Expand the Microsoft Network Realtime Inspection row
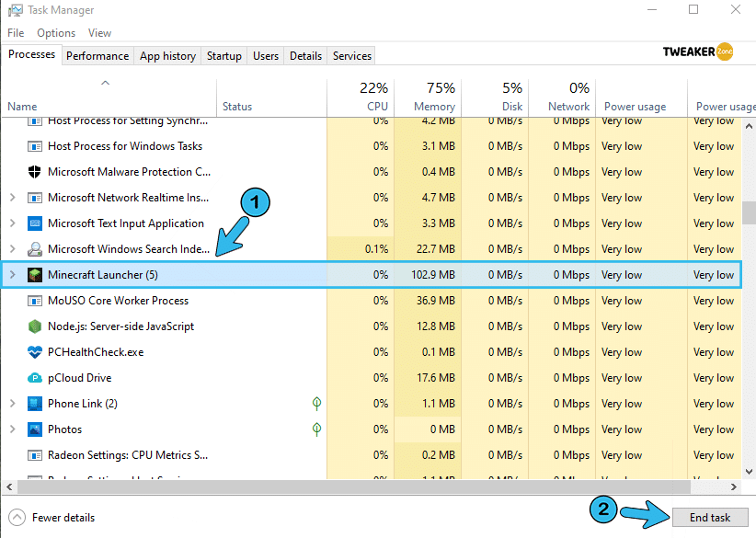The image size is (756, 538). click(x=13, y=198)
